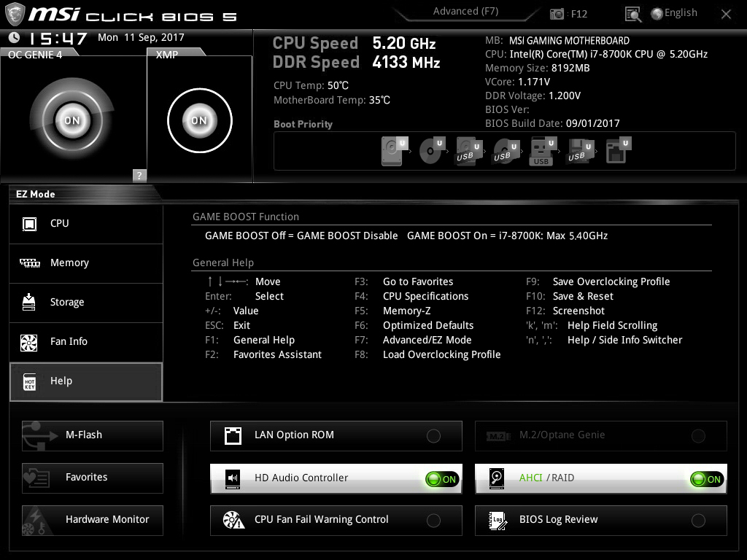Take a screenshot with the camera F12 icon
This screenshot has height=560, width=747.
pos(557,14)
